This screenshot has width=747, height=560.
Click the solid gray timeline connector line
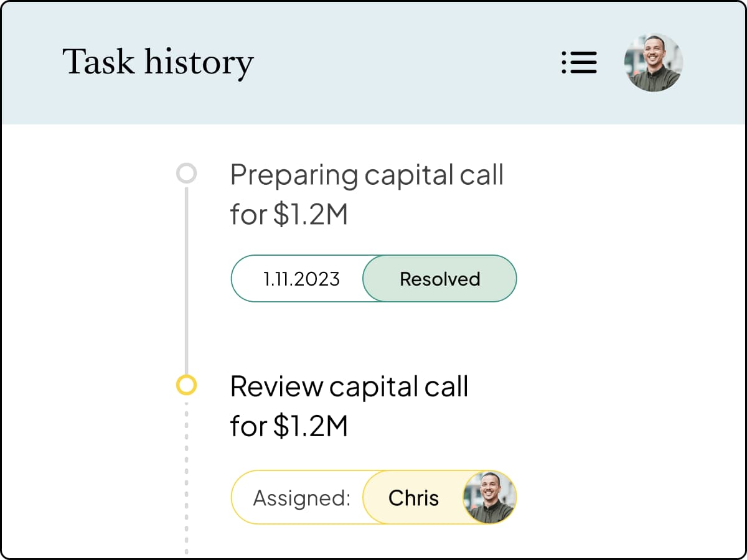(186, 279)
